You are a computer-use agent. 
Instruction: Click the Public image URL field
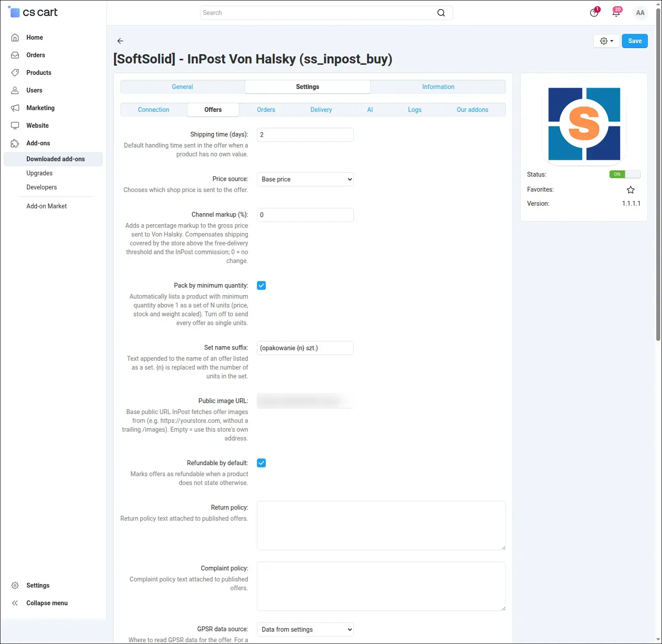click(x=305, y=401)
